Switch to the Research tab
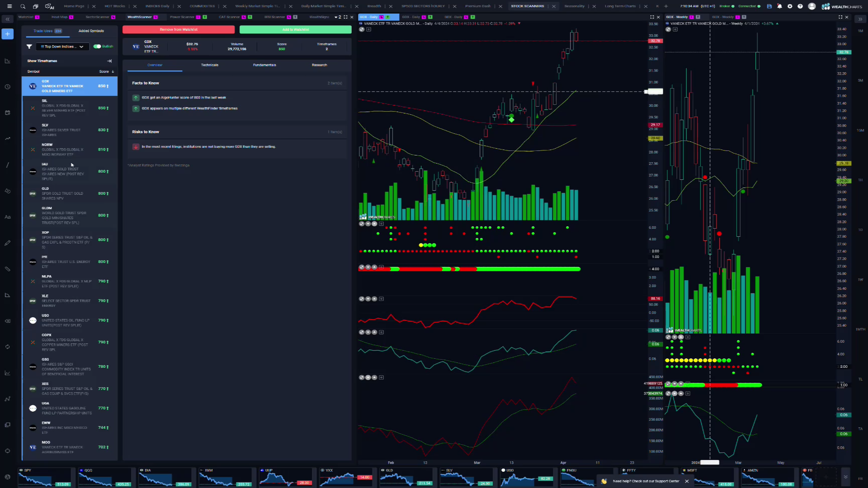Viewport: 868px width, 488px height. point(320,65)
